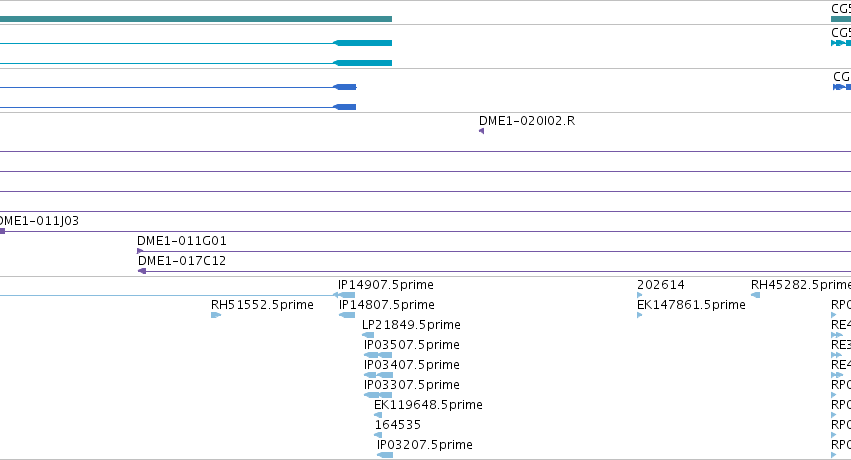851x460 pixels.
Task: Click the RH45282.5prime feature glyph
Action: coord(755,295)
